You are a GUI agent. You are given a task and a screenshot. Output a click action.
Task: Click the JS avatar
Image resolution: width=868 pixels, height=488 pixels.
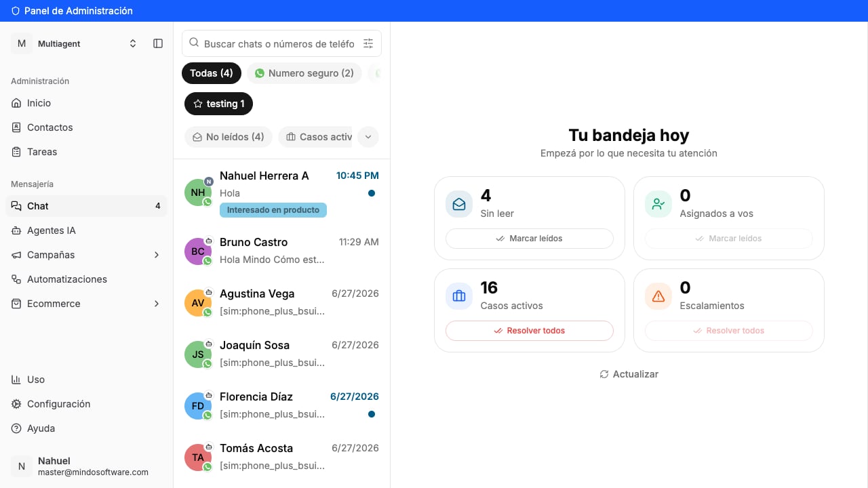pyautogui.click(x=198, y=354)
